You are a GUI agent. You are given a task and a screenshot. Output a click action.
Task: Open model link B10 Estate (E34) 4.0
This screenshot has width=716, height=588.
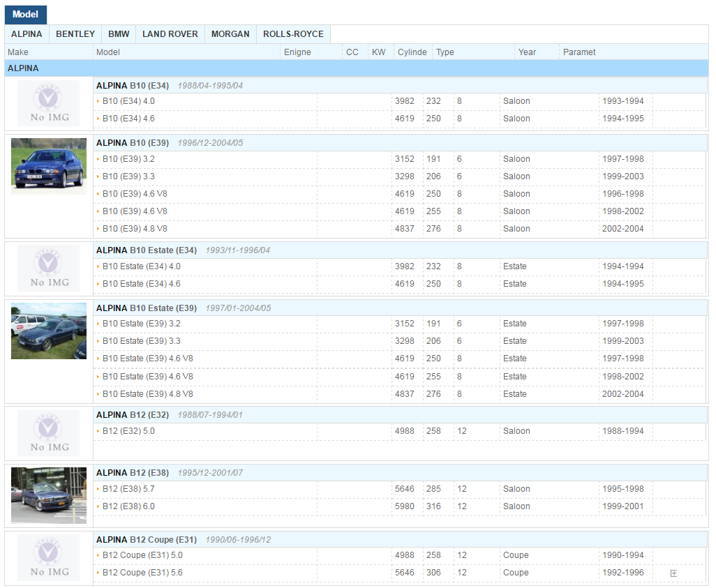[x=142, y=266]
